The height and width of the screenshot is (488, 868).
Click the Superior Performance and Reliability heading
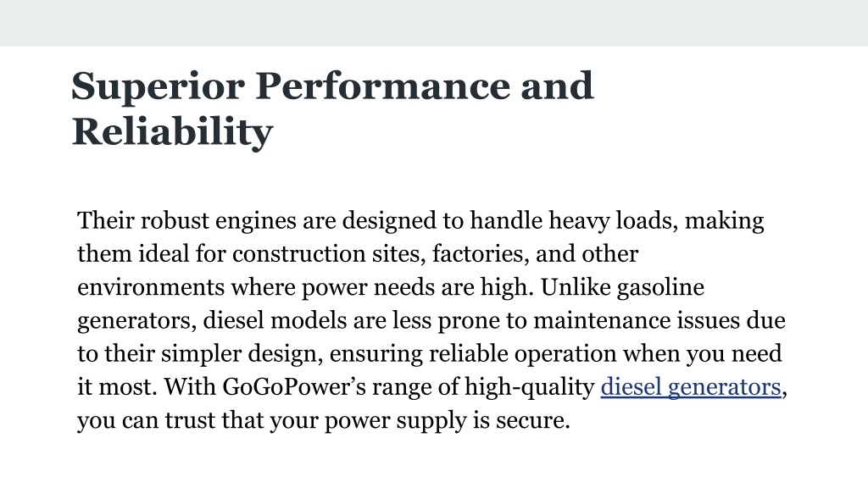click(332, 108)
